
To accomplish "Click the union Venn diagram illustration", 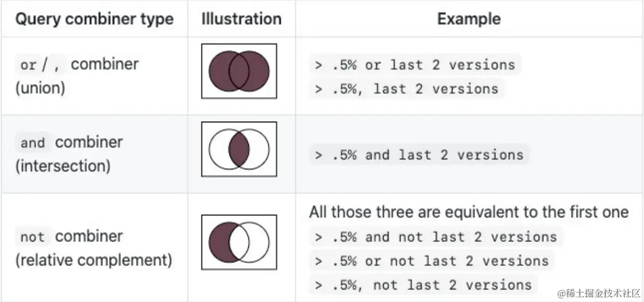I will pos(239,71).
